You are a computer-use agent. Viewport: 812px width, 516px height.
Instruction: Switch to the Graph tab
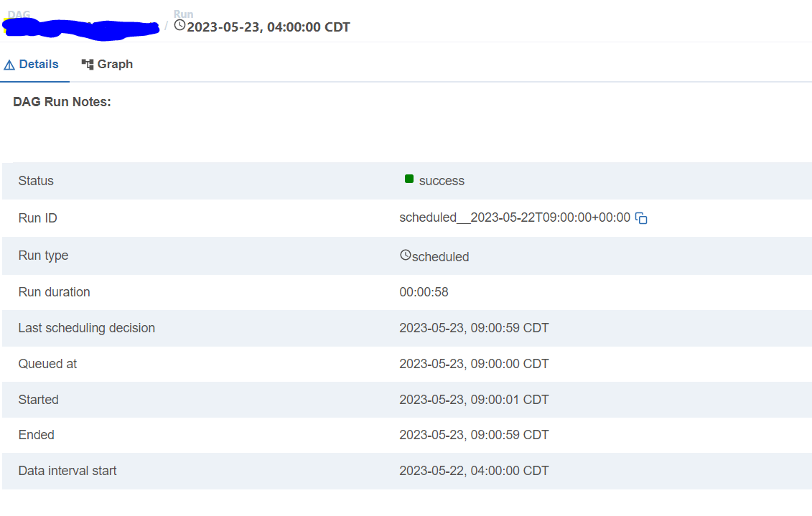(x=113, y=64)
